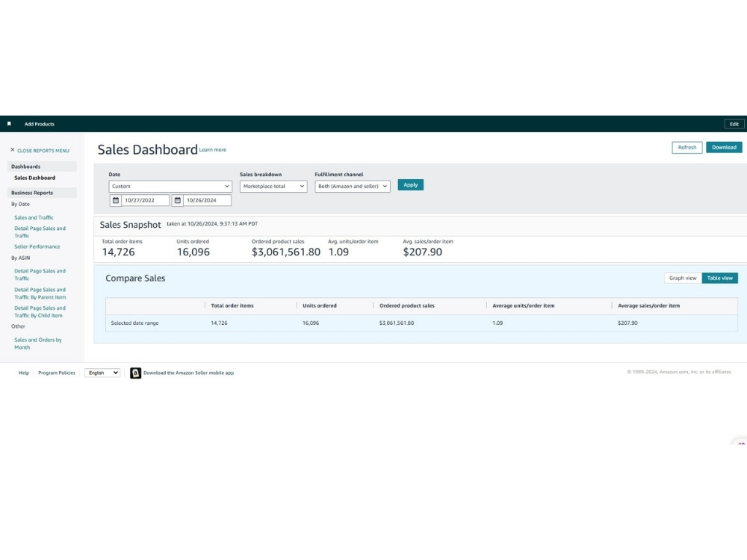
Task: Open the English language selector
Action: click(102, 373)
